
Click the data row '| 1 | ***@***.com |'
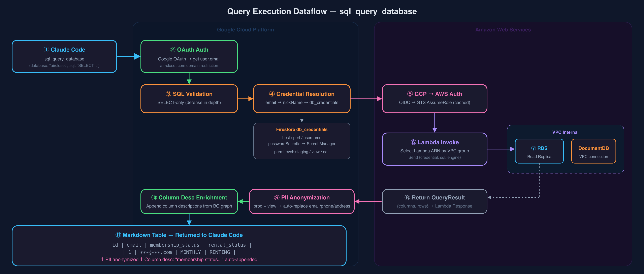[179, 252]
